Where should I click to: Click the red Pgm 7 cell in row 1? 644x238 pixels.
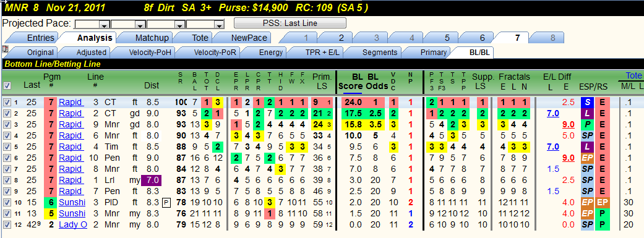click(x=50, y=103)
